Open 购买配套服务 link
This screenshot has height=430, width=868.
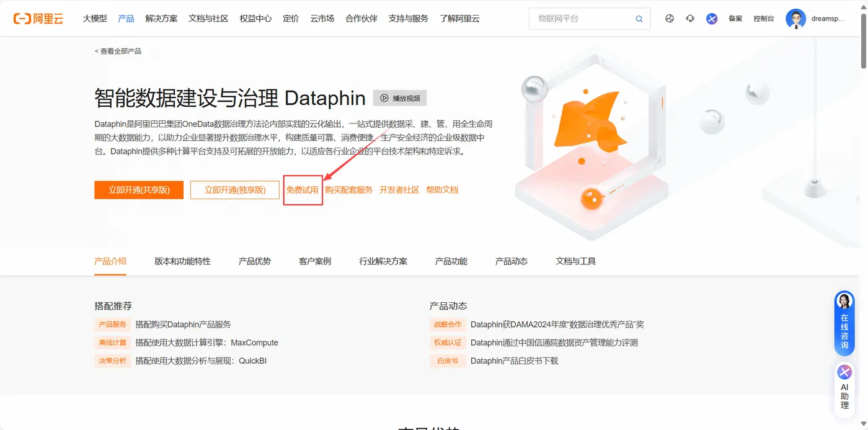349,190
